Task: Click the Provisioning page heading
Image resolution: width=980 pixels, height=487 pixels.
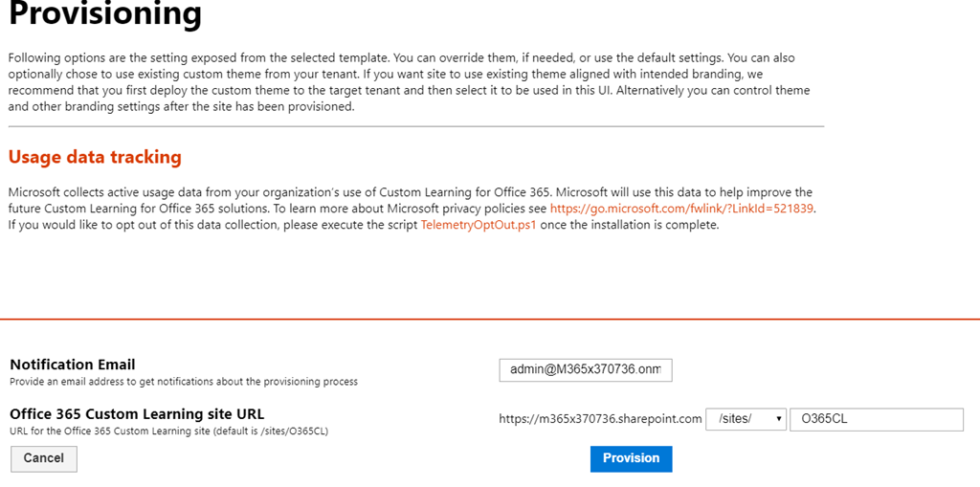Action: click(x=105, y=15)
